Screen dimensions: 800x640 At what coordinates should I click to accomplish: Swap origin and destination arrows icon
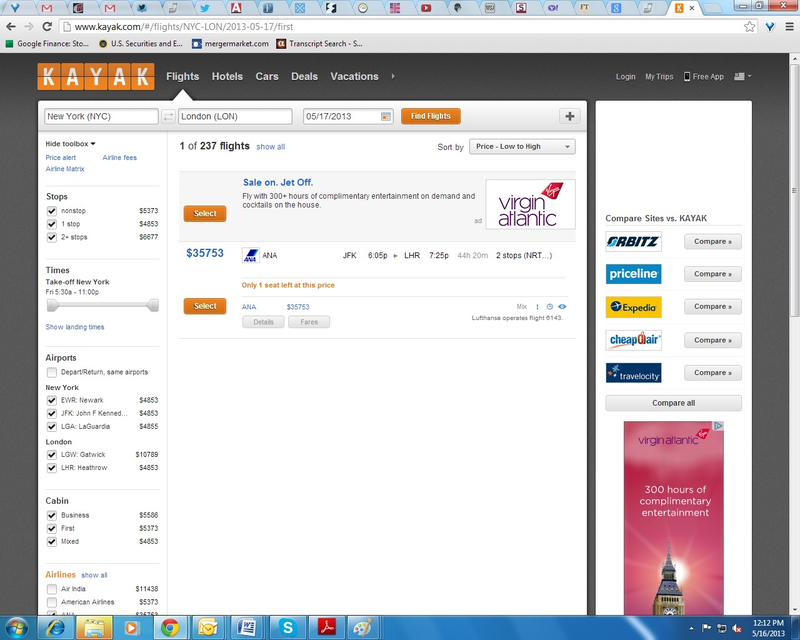[x=168, y=116]
